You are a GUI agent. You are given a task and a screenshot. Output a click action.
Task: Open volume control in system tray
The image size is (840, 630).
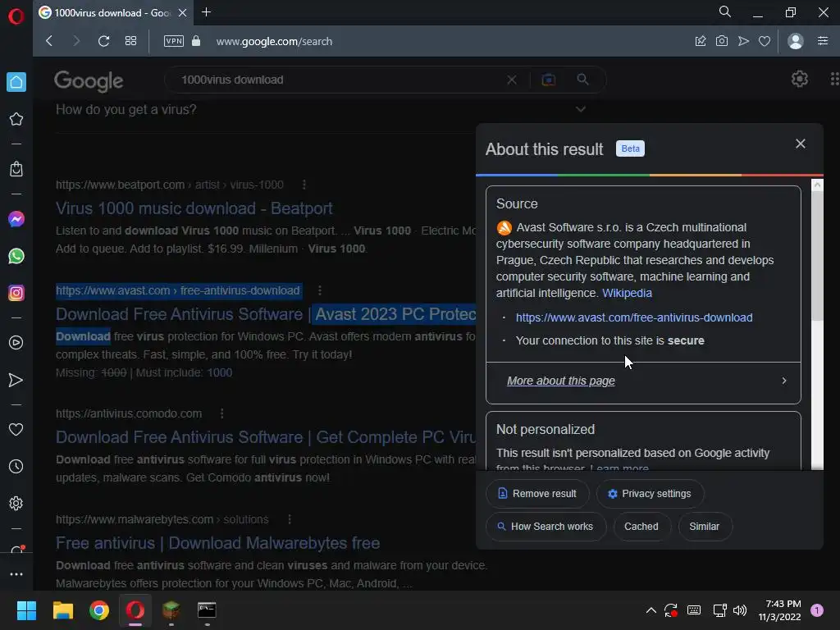tap(740, 610)
